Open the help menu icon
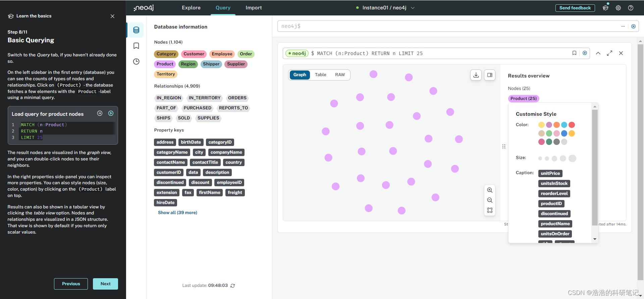 pos(631,8)
